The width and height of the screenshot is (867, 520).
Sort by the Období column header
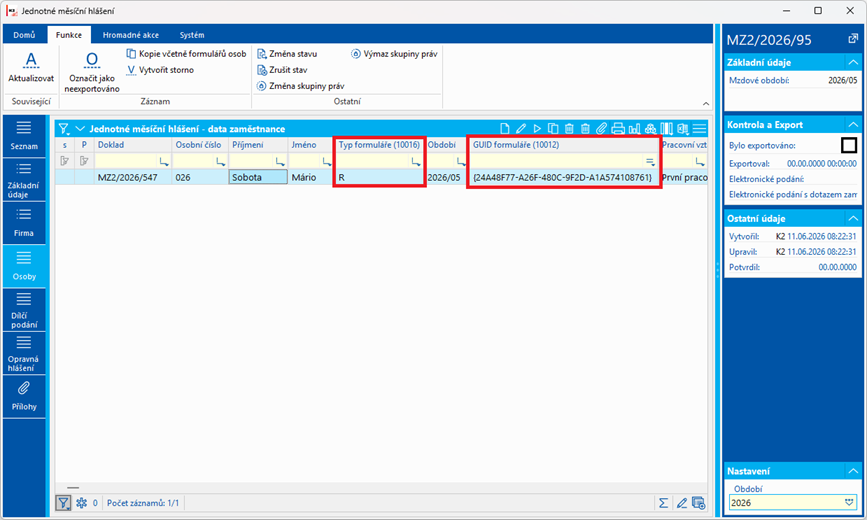click(446, 145)
